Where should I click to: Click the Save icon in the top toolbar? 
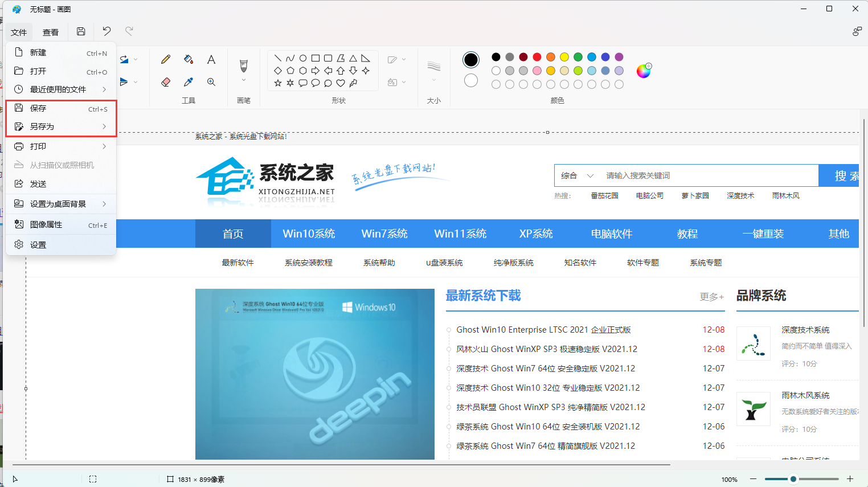coord(80,31)
